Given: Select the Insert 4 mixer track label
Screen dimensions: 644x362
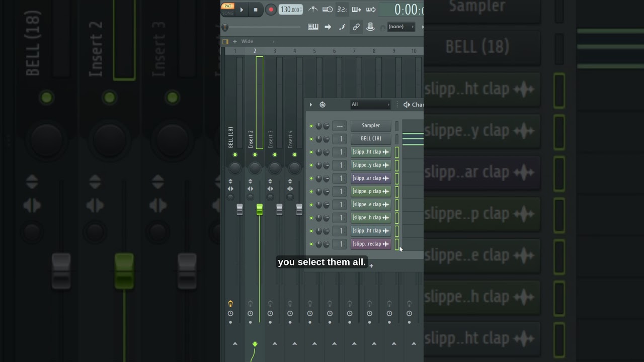Looking at the screenshot, I should coord(290,139).
